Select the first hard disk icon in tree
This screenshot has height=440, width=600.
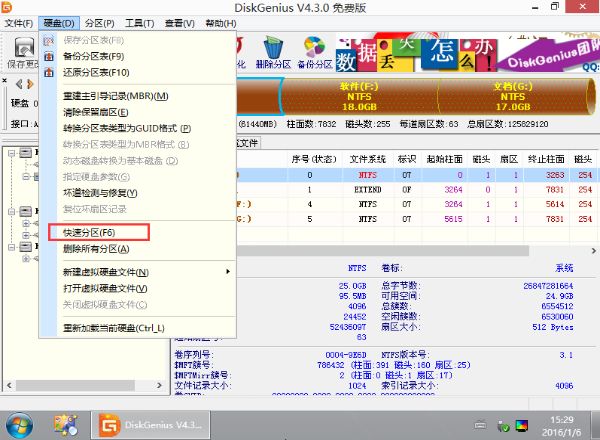(26, 153)
